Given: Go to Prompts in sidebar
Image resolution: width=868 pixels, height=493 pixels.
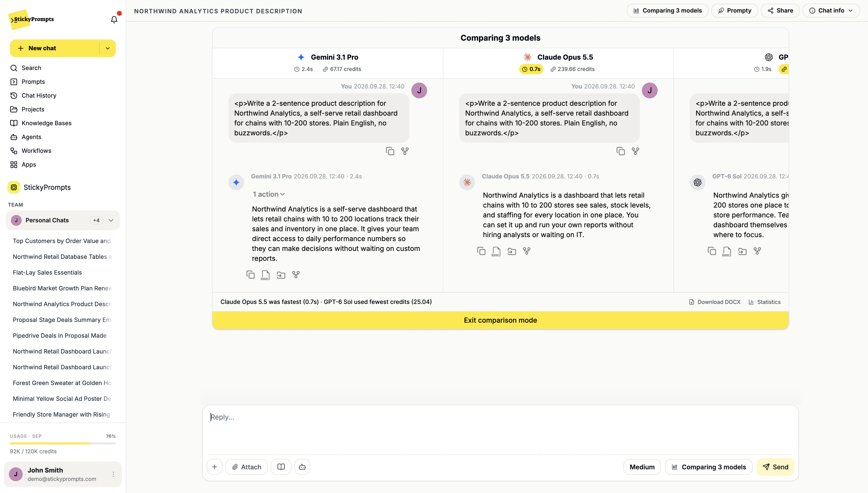Looking at the screenshot, I should click(33, 82).
